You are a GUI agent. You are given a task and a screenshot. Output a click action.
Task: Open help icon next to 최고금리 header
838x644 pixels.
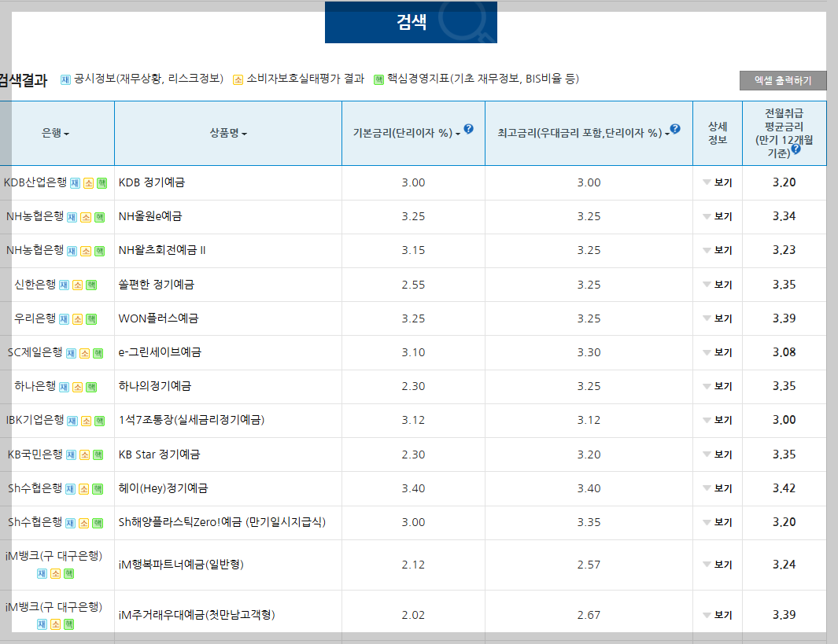(676, 129)
